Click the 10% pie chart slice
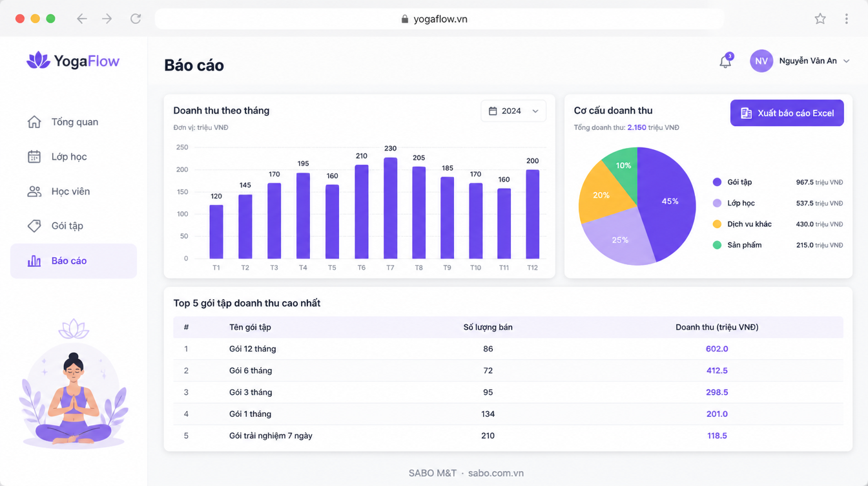This screenshot has height=486, width=868. coord(623,165)
